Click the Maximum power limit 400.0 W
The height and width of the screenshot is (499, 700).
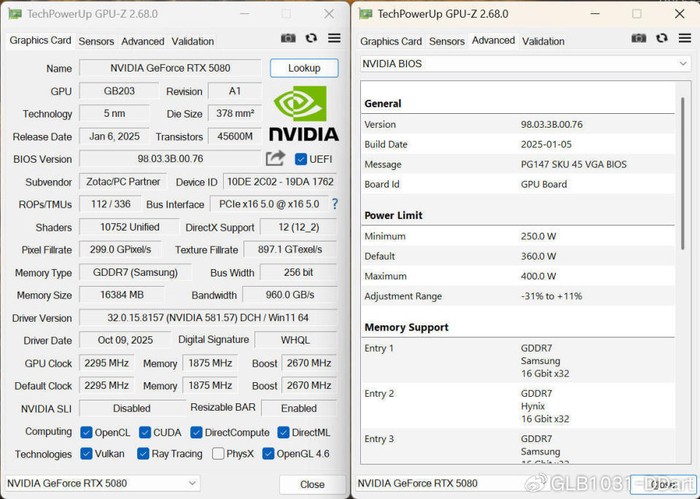pos(538,276)
